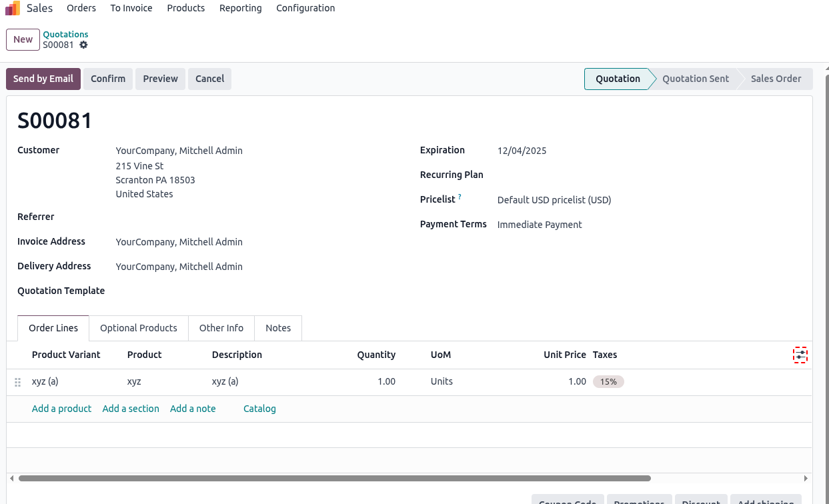The image size is (829, 504).
Task: Click the Sales app logo icon
Action: point(13,9)
